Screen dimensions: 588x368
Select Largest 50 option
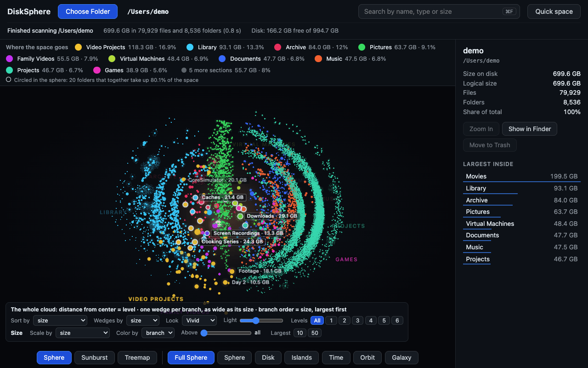tap(315, 333)
